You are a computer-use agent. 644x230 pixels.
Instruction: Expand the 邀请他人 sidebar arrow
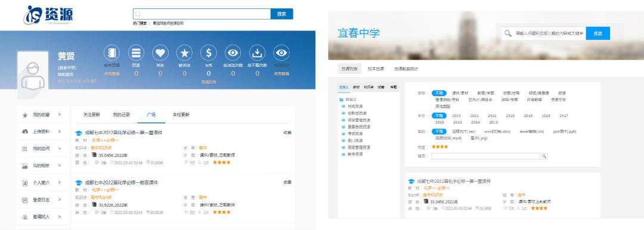60,216
